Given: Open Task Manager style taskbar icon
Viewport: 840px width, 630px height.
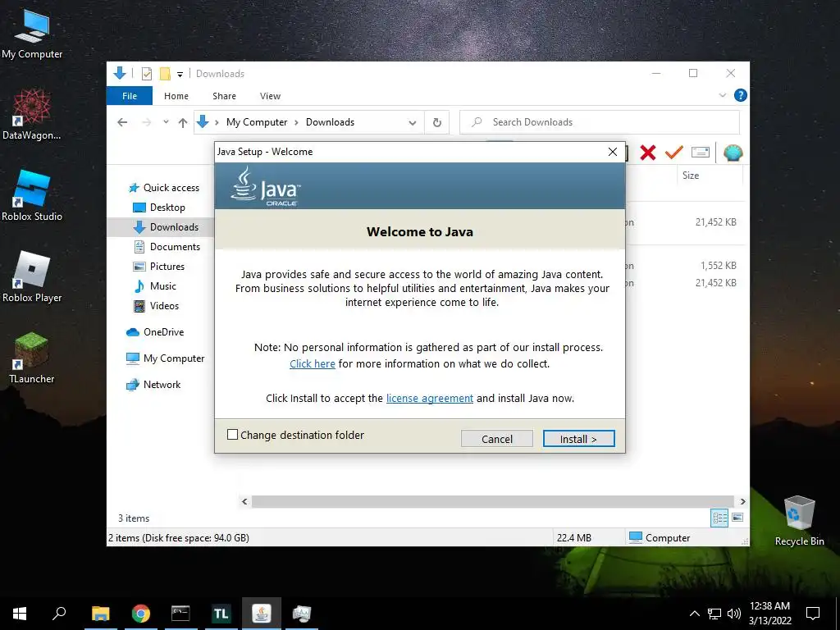Looking at the screenshot, I should point(302,614).
